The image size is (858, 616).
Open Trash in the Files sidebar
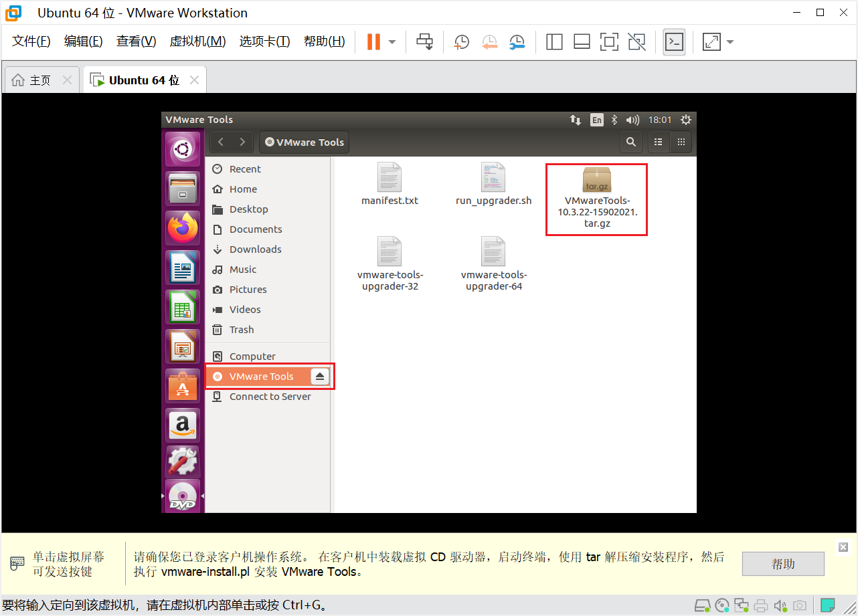[268, 330]
